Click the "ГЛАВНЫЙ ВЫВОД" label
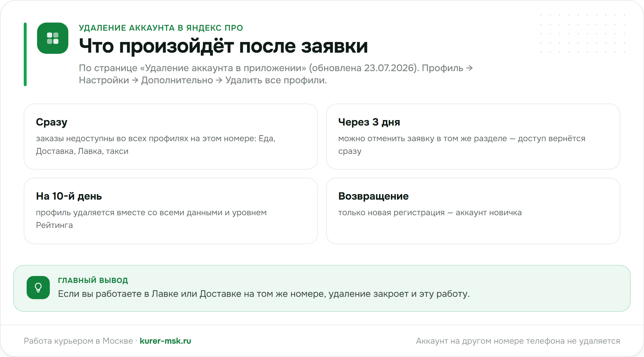The height and width of the screenshot is (357, 644). click(93, 280)
